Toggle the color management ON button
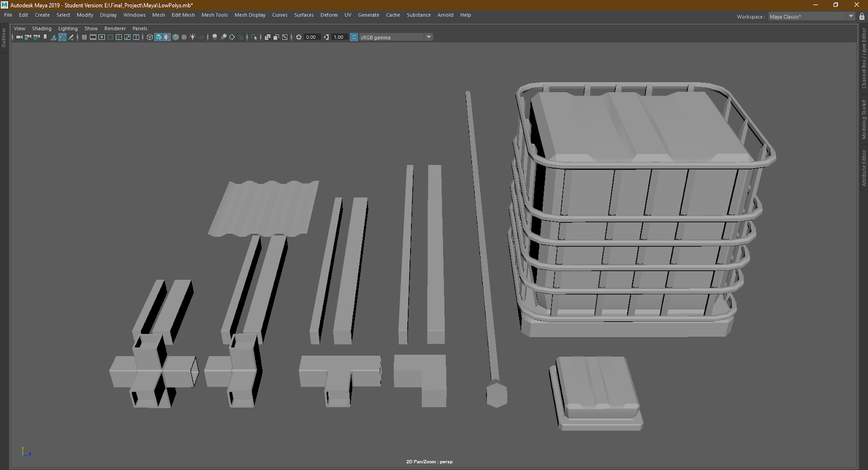Image resolution: width=868 pixels, height=470 pixels. pyautogui.click(x=354, y=37)
